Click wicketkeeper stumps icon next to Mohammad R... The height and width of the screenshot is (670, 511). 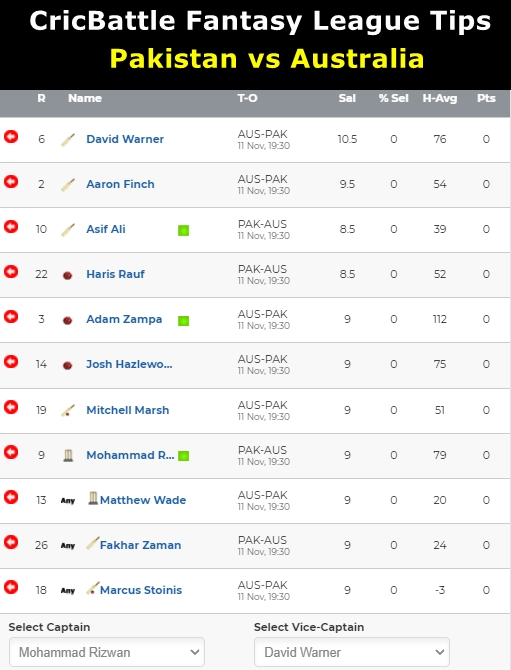(68, 455)
